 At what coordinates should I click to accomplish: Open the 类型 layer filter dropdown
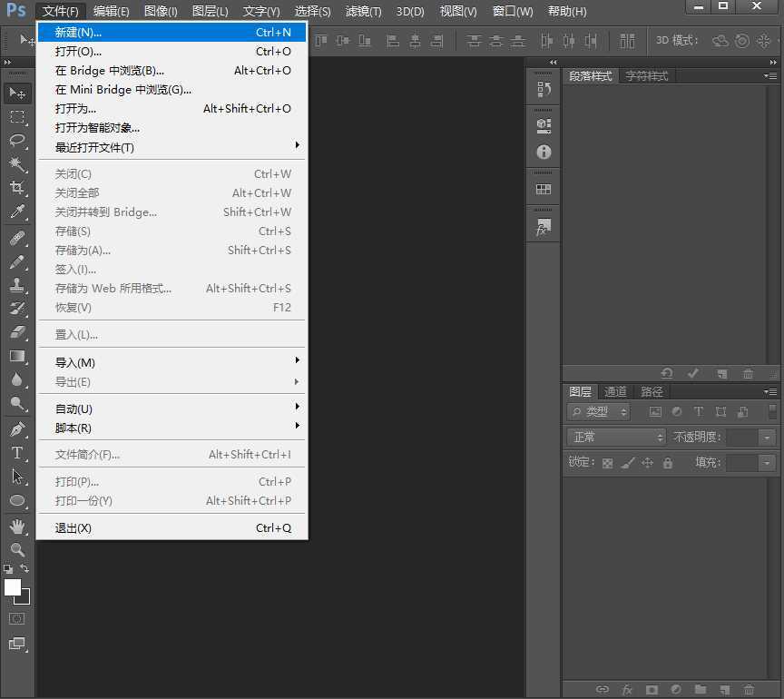coord(599,411)
